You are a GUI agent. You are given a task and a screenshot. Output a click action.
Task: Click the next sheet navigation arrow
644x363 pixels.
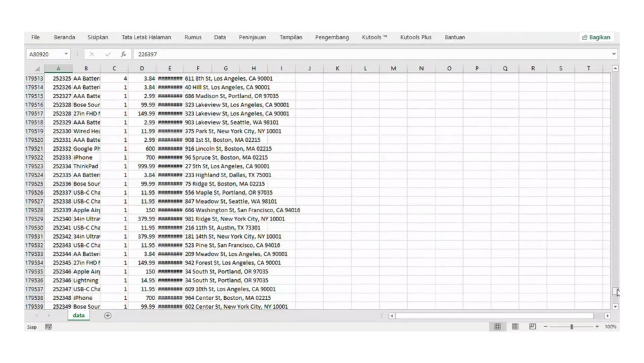click(48, 315)
